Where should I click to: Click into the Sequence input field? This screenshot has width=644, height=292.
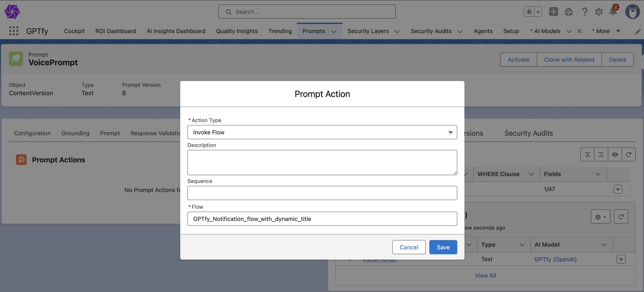point(322,193)
